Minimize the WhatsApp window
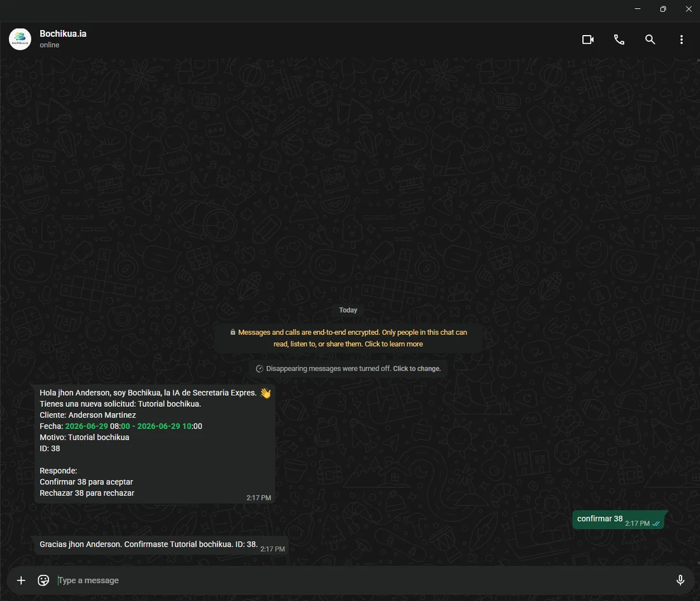 [x=638, y=9]
